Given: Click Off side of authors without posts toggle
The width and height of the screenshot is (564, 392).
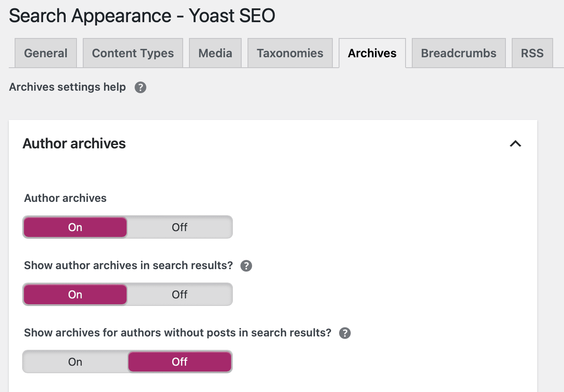Looking at the screenshot, I should coord(179,361).
